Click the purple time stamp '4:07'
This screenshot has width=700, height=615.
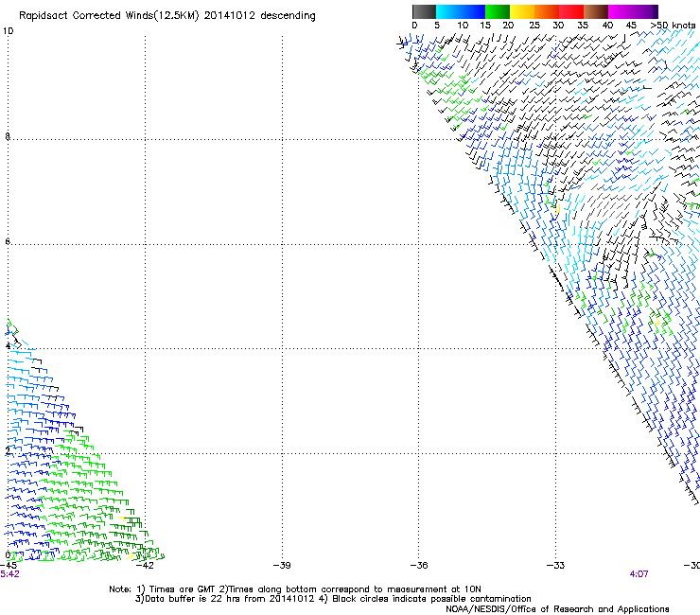pyautogui.click(x=639, y=574)
